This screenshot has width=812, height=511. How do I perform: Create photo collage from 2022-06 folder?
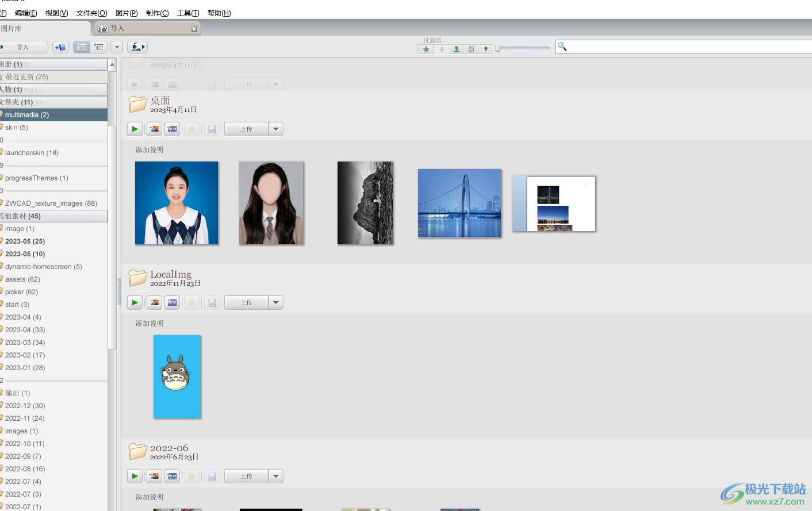154,477
